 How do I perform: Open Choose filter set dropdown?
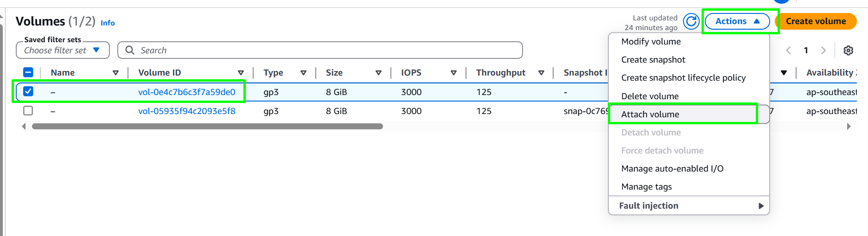(63, 50)
